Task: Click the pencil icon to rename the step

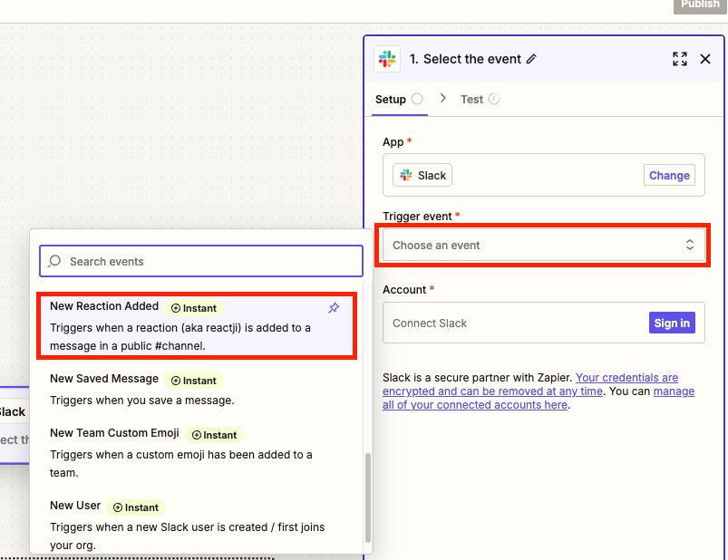Action: coord(531,59)
